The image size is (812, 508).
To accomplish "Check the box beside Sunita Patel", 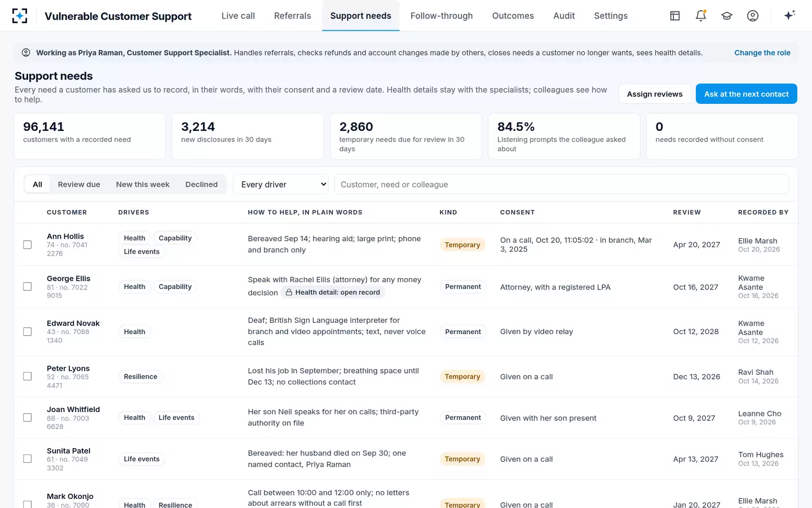I will [27, 459].
